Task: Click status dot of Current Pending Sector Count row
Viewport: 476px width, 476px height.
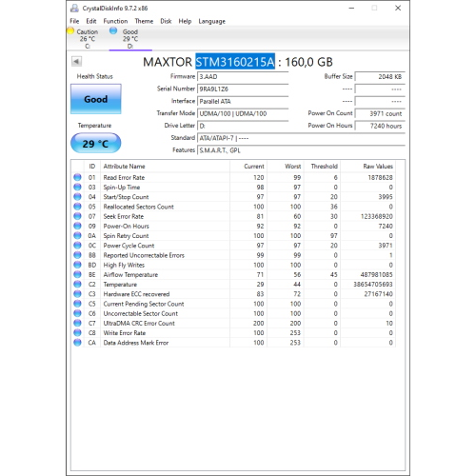Action: click(x=77, y=304)
